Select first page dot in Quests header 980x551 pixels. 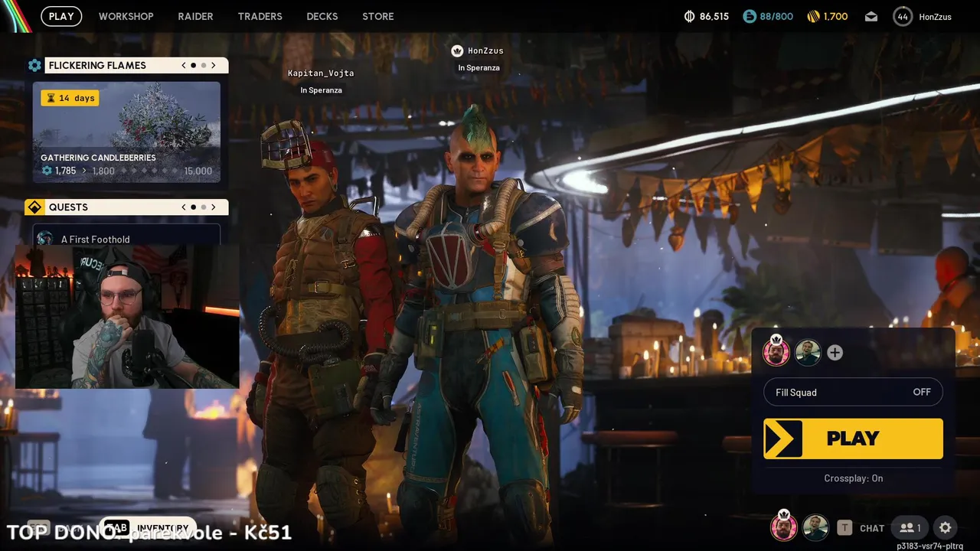click(x=193, y=207)
